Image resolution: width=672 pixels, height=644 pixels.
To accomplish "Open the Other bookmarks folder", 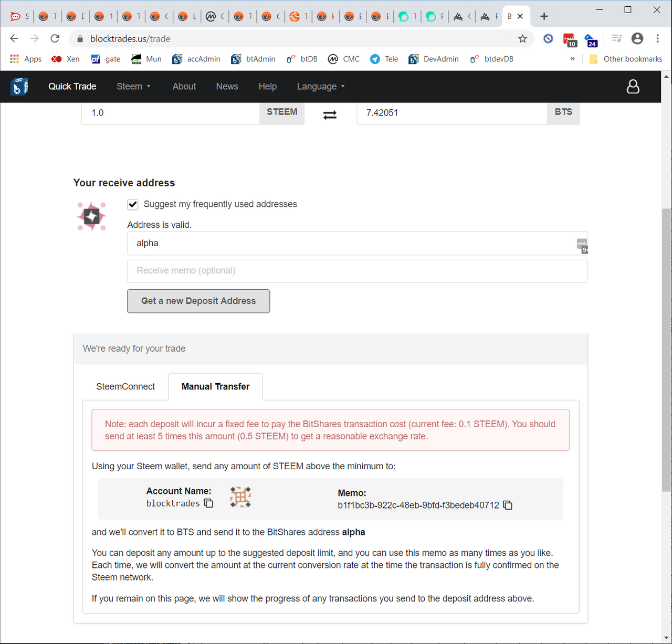I will (x=626, y=59).
